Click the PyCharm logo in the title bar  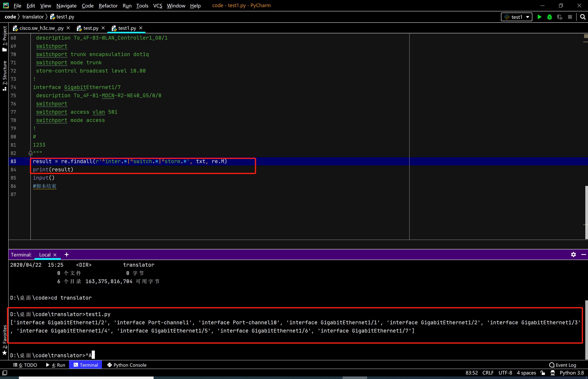coord(6,5)
